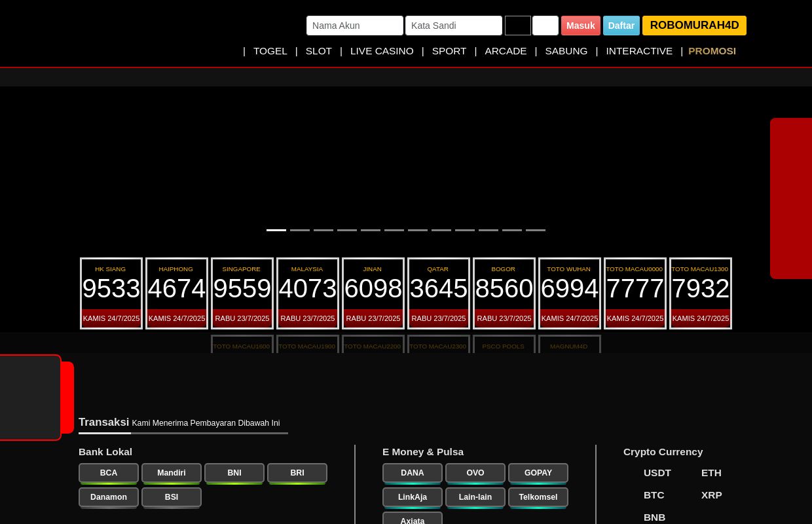812x524 pixels.
Task: Open the ROBOMURAH4D yellow button
Action: (x=694, y=26)
